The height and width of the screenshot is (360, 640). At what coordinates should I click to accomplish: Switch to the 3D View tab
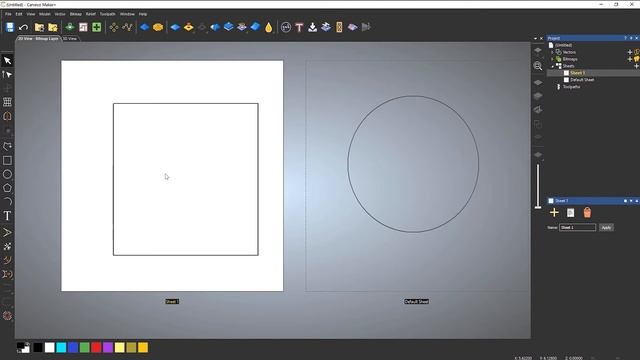[x=70, y=39]
